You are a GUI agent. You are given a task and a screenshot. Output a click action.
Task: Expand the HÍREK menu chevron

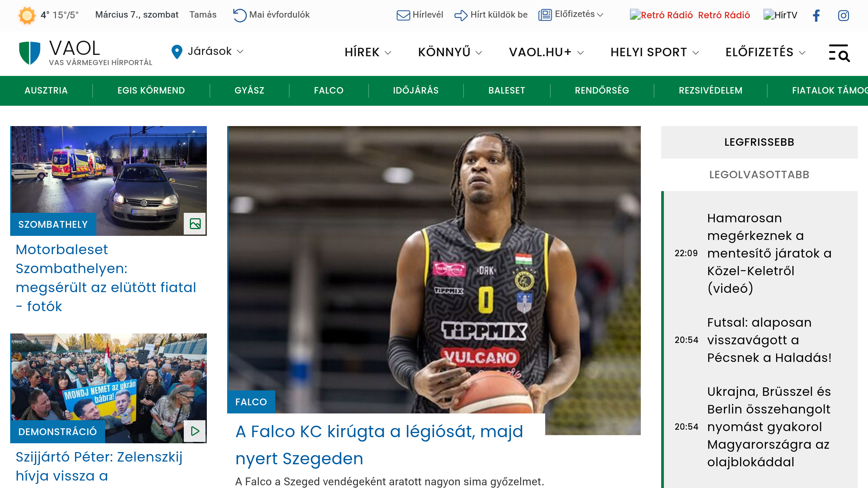(388, 53)
